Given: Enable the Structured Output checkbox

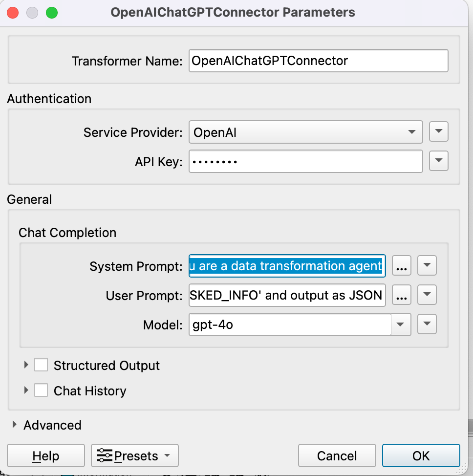Looking at the screenshot, I should [41, 365].
